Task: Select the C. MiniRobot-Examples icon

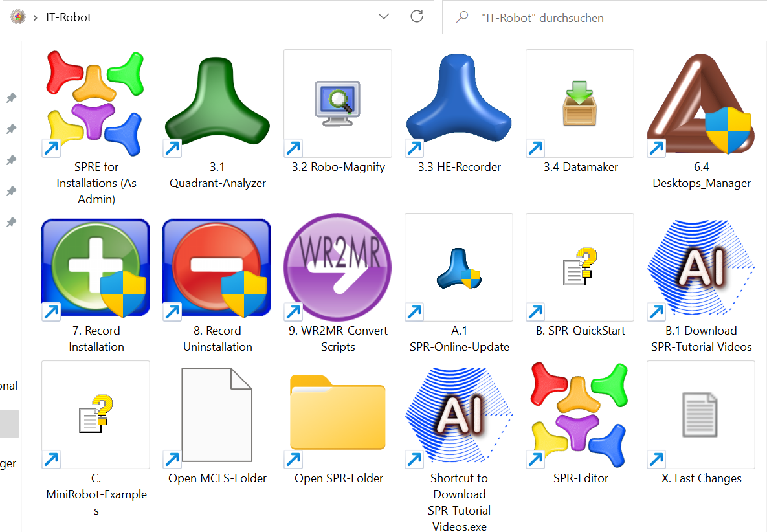Action: coord(96,415)
